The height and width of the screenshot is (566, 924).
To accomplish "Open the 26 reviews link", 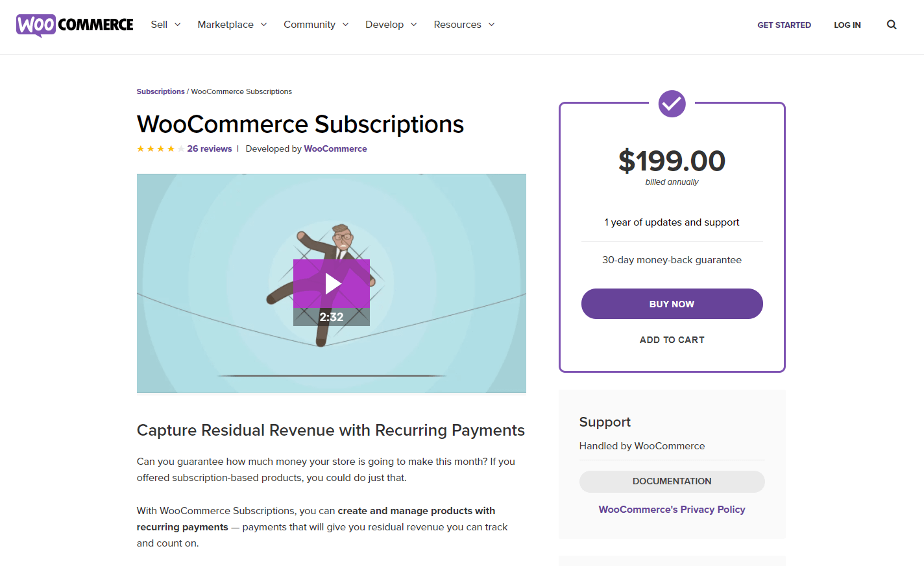I will coord(210,148).
